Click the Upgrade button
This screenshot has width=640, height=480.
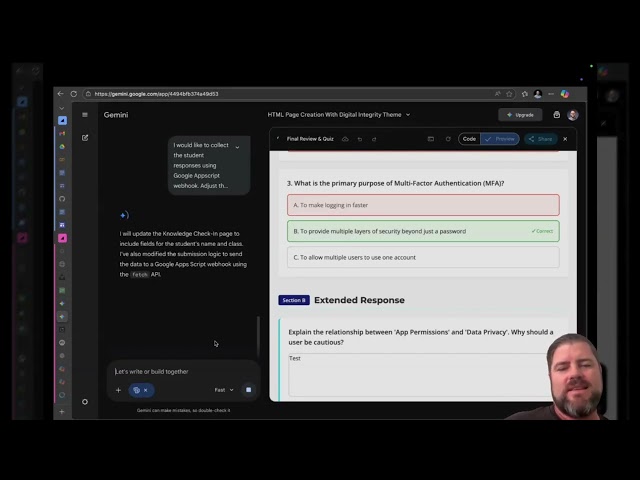click(x=520, y=115)
